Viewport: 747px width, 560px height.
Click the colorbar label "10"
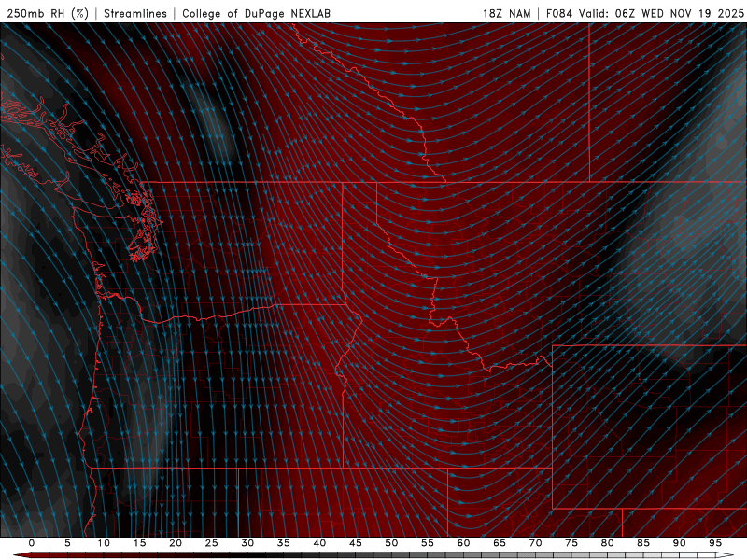tap(104, 543)
